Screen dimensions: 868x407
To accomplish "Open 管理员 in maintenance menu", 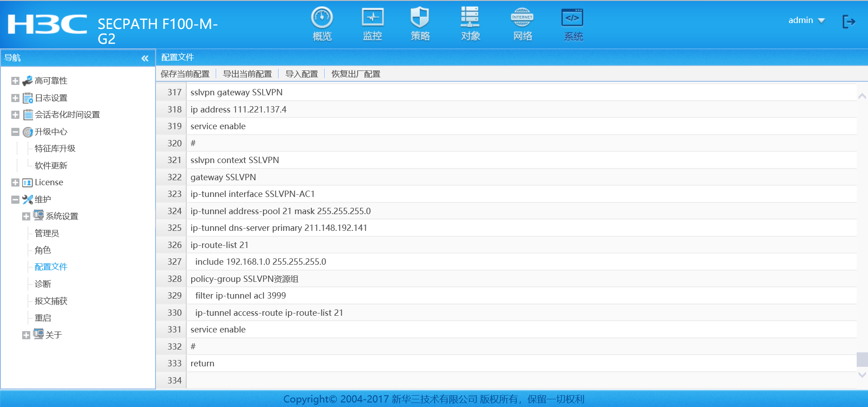I will [47, 234].
